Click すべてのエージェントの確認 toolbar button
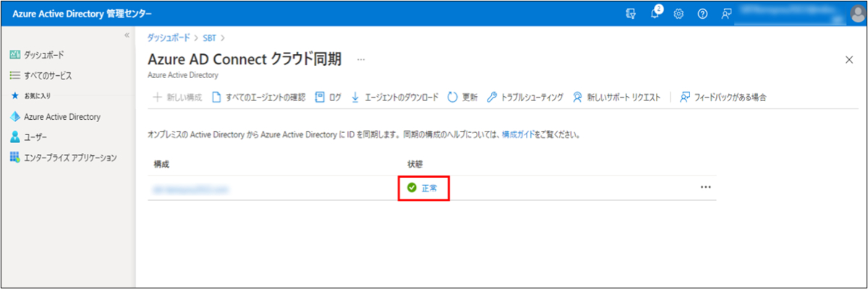The image size is (868, 289). (258, 98)
